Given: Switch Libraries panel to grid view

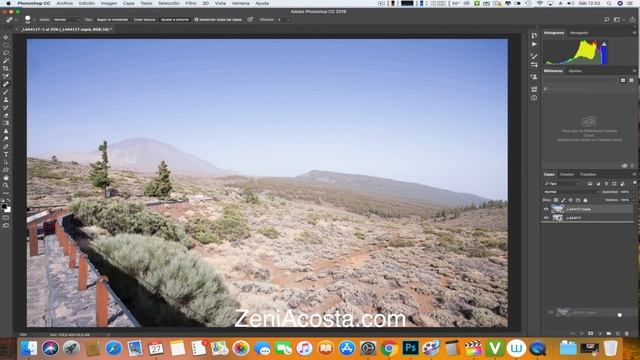Looking at the screenshot, I should (623, 80).
